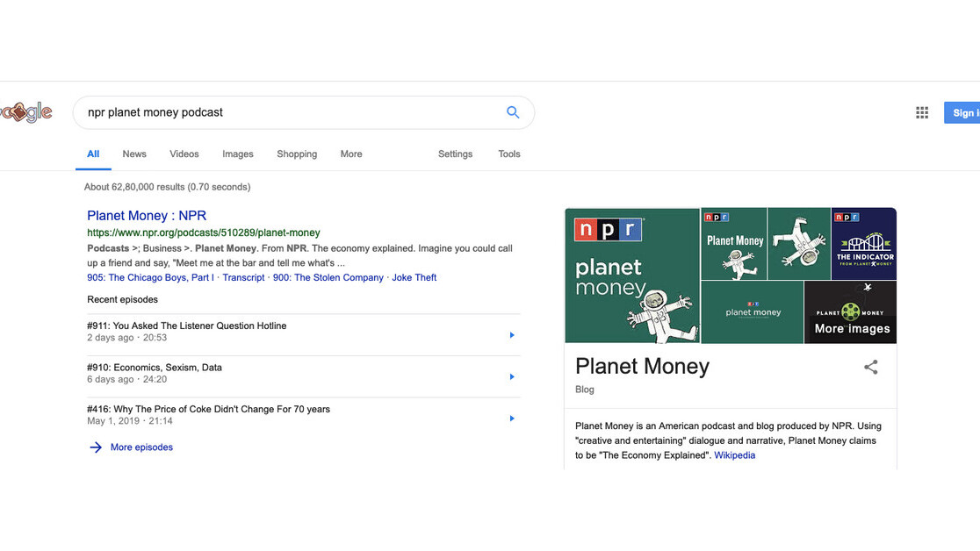Select the Videos tab
The image size is (980, 551).
(184, 154)
